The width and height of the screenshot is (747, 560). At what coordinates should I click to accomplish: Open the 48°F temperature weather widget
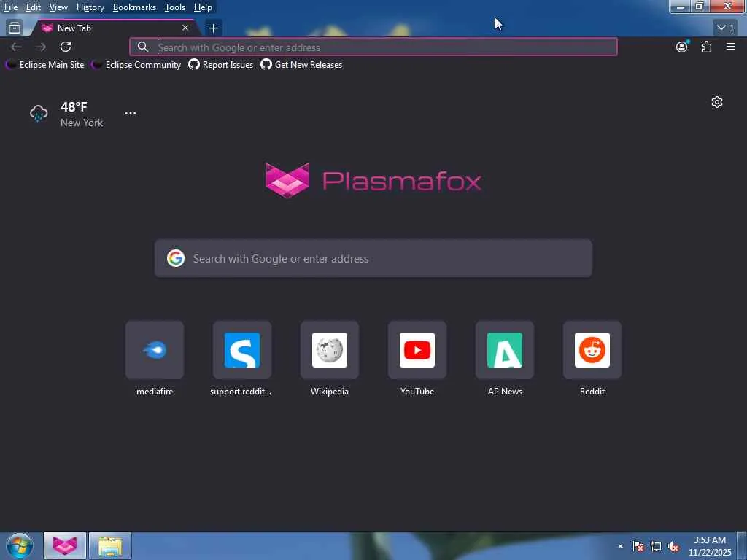(74, 107)
